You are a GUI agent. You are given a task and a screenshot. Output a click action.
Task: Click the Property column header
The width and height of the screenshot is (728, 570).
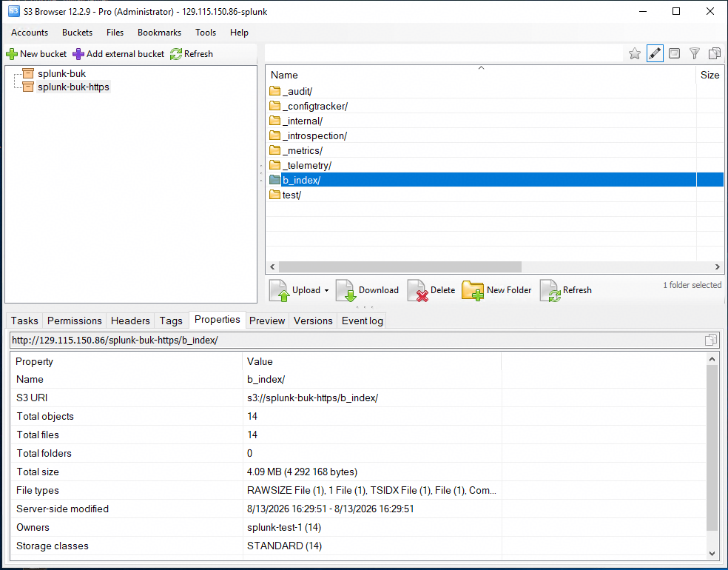pyautogui.click(x=127, y=361)
